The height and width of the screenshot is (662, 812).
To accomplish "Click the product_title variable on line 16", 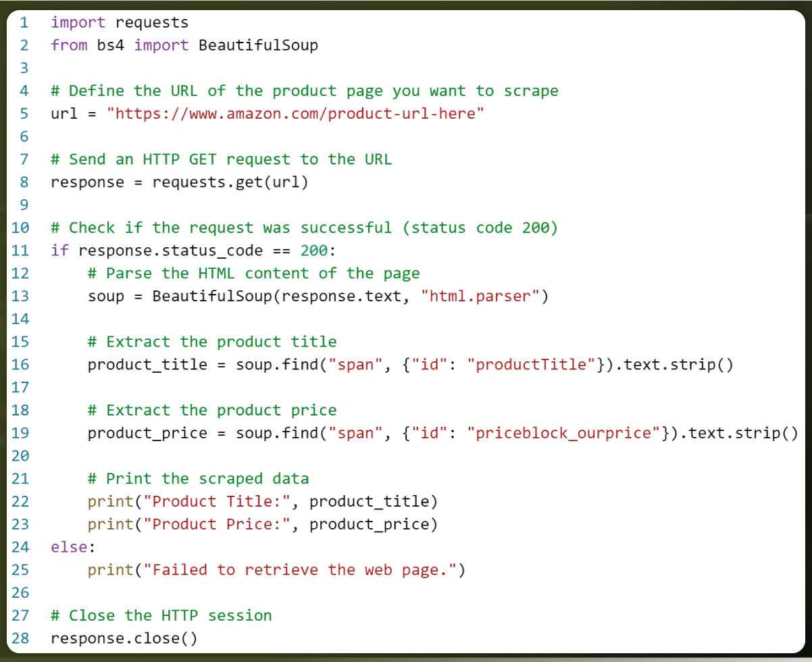I will pyautogui.click(x=147, y=365).
